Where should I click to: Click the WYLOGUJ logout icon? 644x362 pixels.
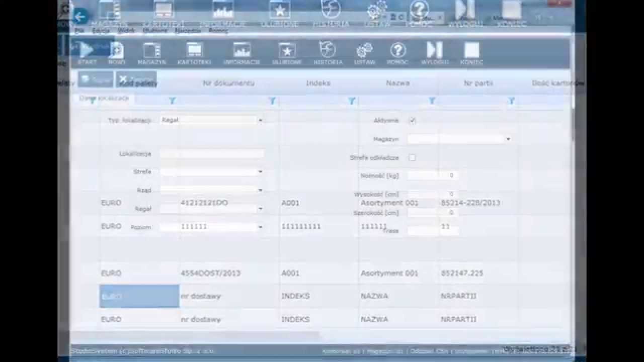435,53
